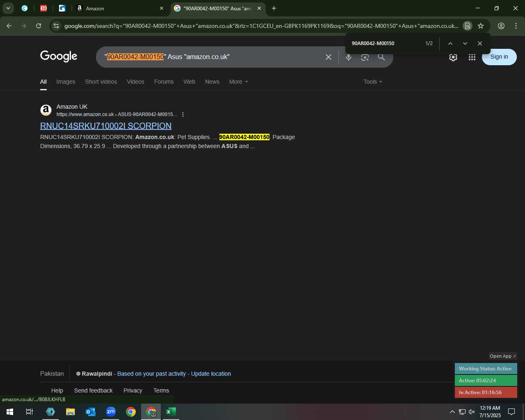The image size is (525, 420).
Task: Open the RNUC14SRKU710002I SCORPION result
Action: (106, 126)
